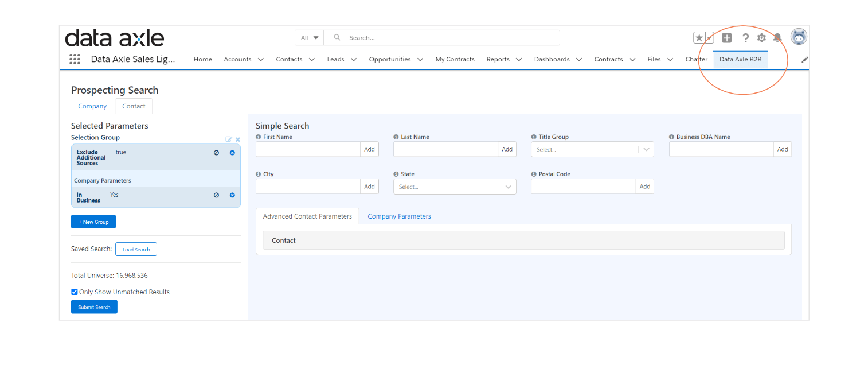The height and width of the screenshot is (384, 868).
Task: Click the First Name info icon
Action: [x=259, y=137]
